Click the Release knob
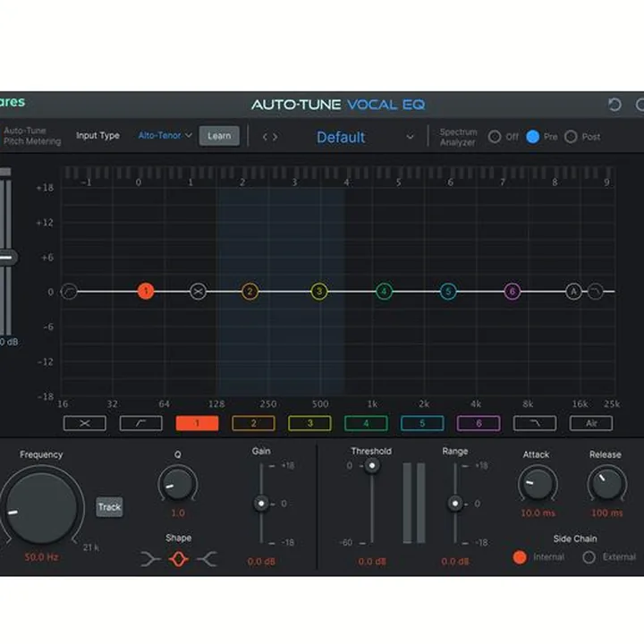644x644 pixels. [x=606, y=484]
